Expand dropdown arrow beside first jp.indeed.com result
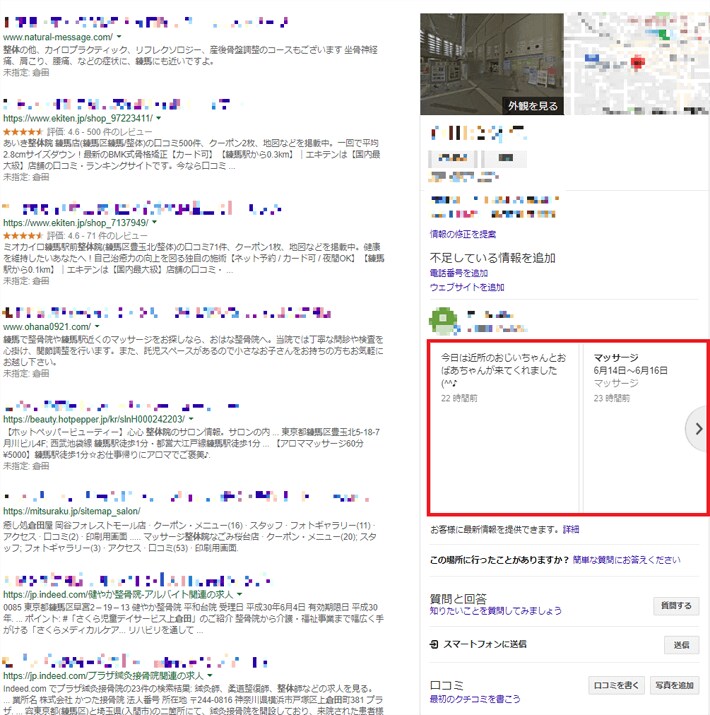Screen dimensions: 710x715 pyautogui.click(x=239, y=594)
